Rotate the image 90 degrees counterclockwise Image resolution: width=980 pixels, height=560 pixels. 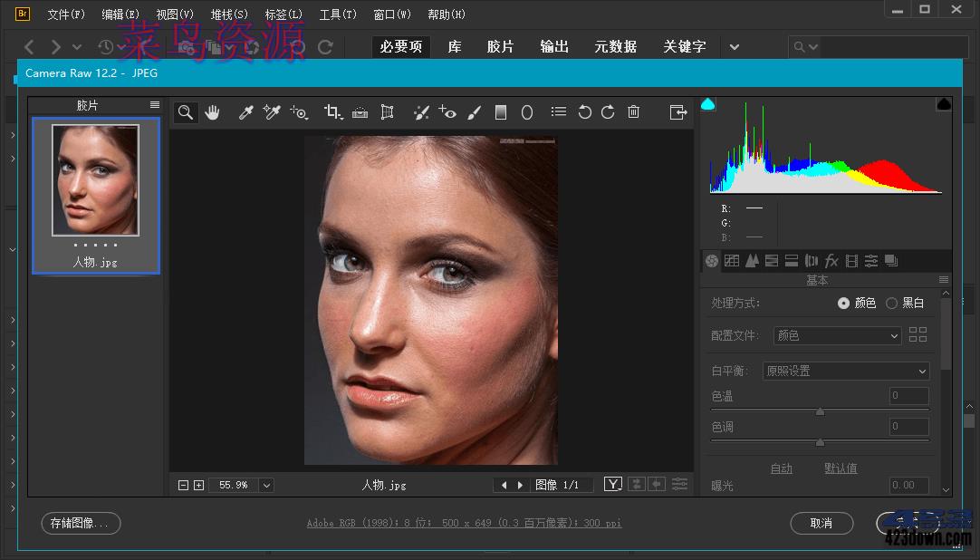click(x=584, y=112)
